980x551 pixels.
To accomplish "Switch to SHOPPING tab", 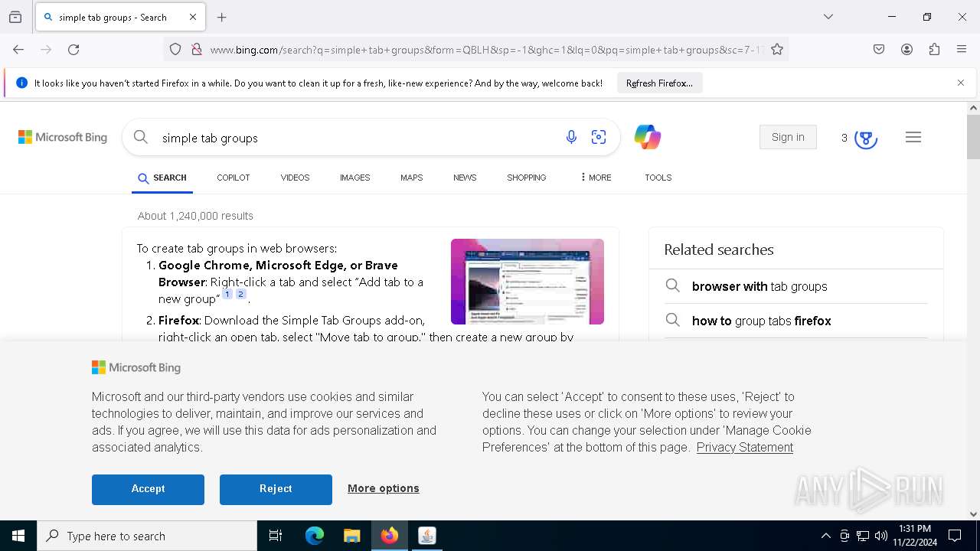I will pyautogui.click(x=527, y=178).
